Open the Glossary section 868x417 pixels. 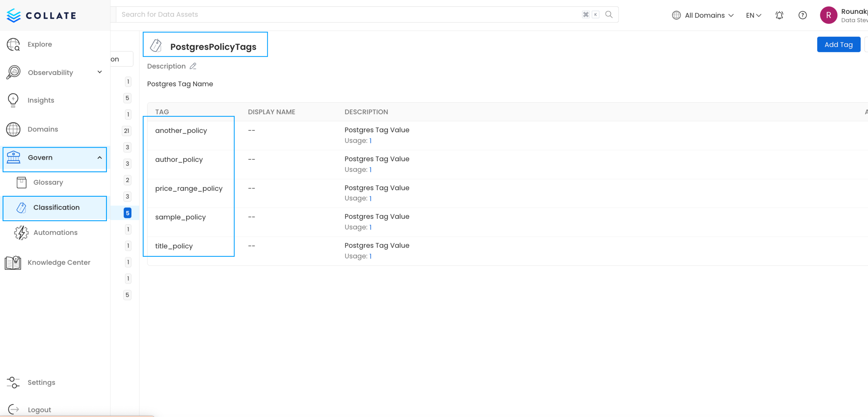tap(48, 182)
